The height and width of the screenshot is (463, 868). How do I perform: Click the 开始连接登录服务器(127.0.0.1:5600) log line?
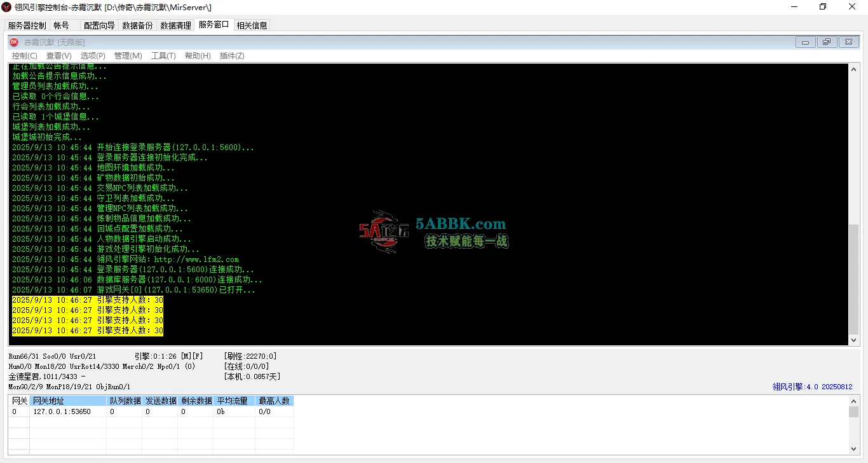click(x=133, y=148)
